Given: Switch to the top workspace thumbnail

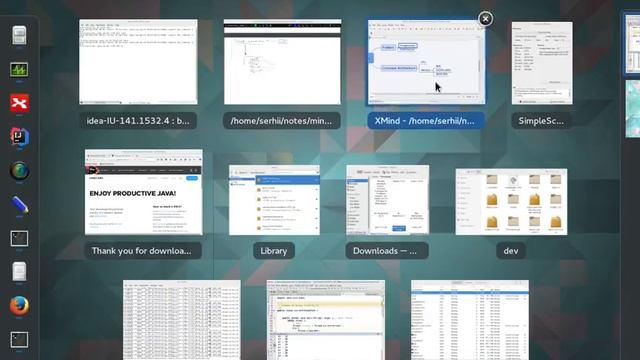Looking at the screenshot, I should (633, 43).
